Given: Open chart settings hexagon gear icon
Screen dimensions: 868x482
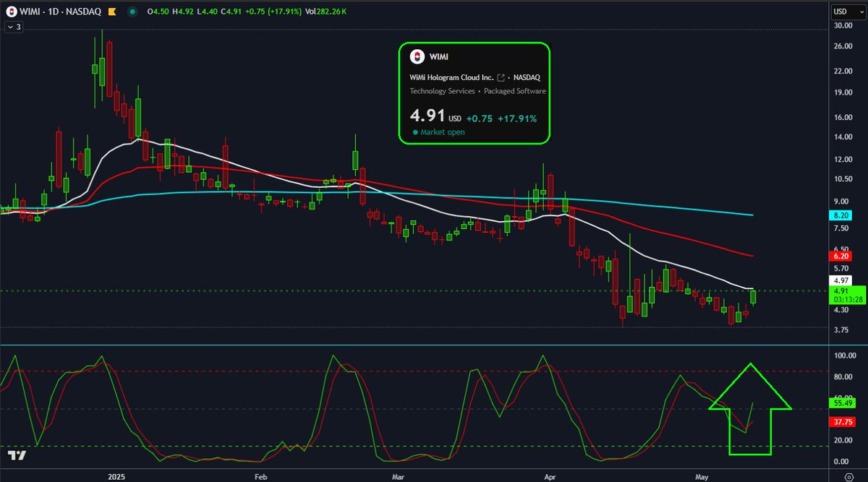Looking at the screenshot, I should [849, 476].
